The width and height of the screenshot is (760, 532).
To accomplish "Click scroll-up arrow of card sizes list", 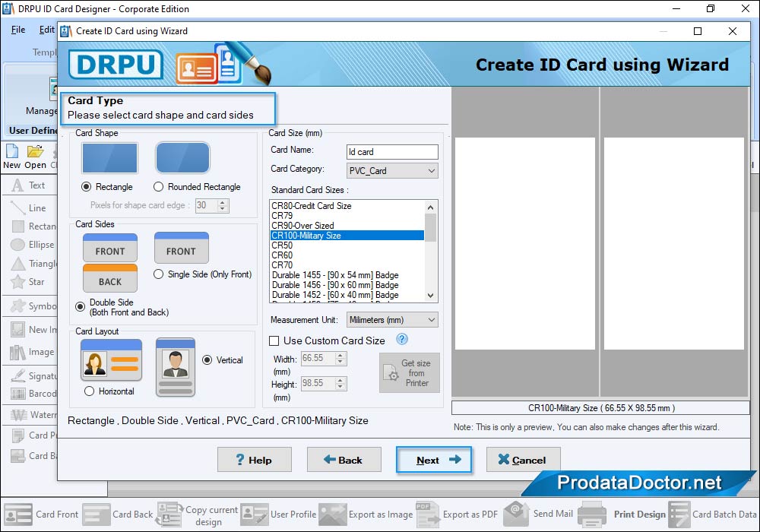I will point(430,207).
